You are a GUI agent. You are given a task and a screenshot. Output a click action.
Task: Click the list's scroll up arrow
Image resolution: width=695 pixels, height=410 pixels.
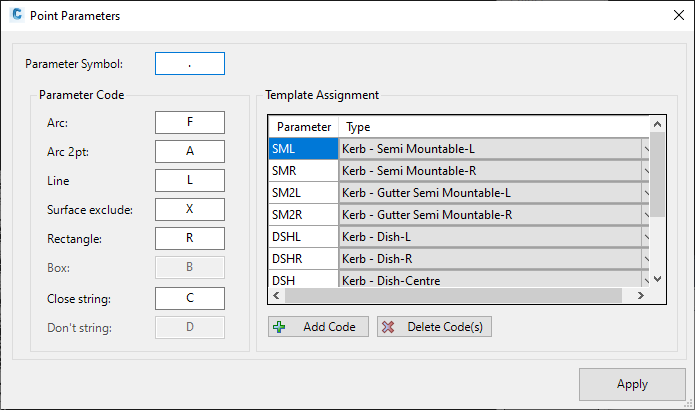click(657, 124)
